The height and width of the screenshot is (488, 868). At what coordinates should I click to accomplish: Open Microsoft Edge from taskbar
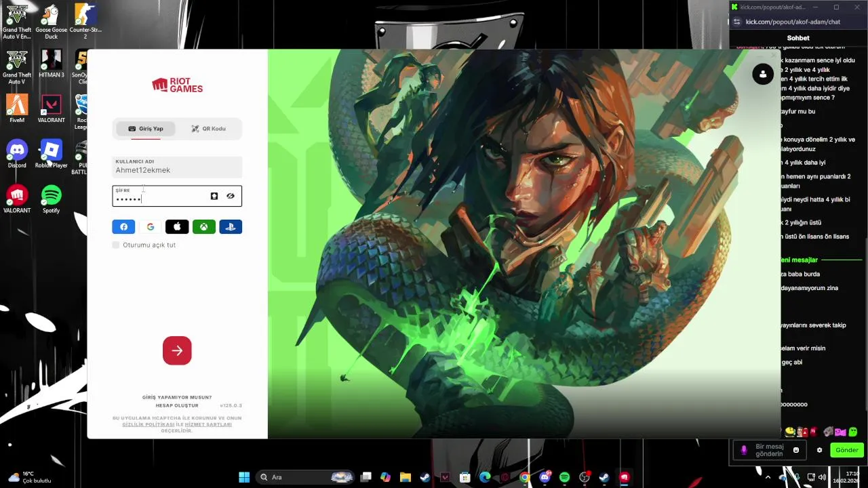pyautogui.click(x=485, y=477)
